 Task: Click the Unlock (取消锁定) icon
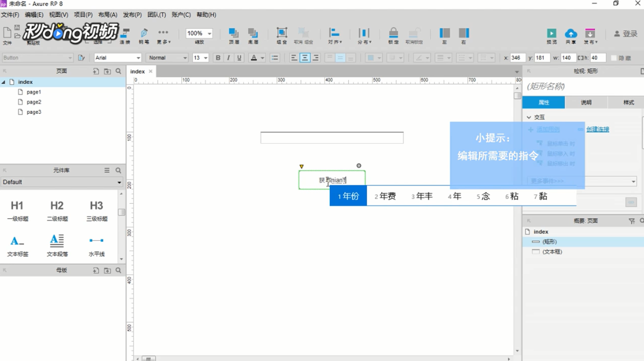tap(414, 33)
